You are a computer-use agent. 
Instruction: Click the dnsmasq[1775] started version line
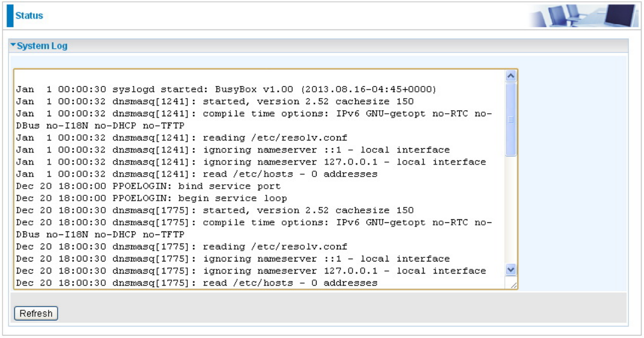[215, 210]
